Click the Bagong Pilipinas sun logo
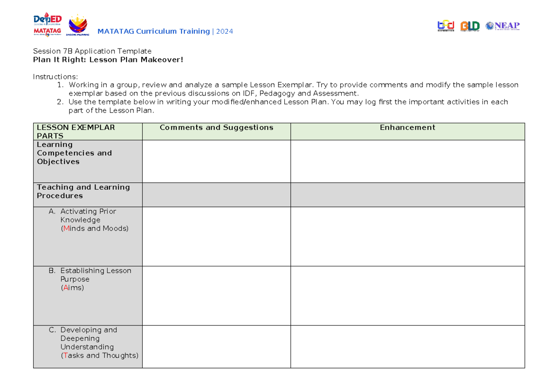 (78, 23)
